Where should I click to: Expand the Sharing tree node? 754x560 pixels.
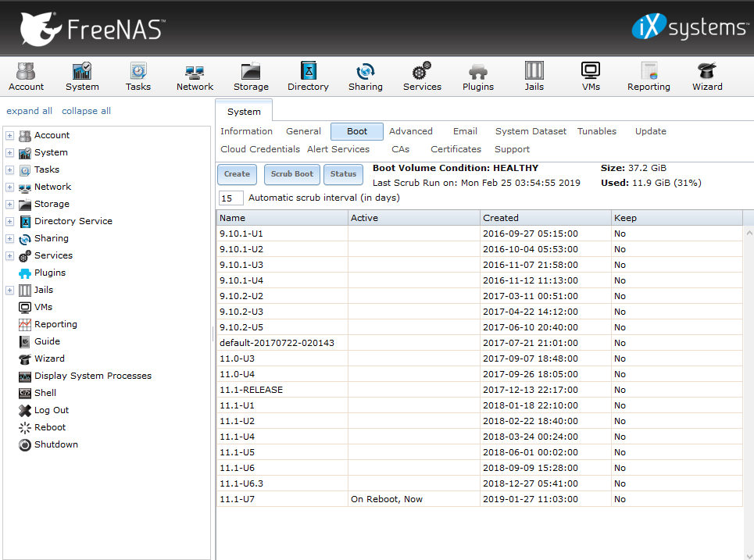point(9,238)
